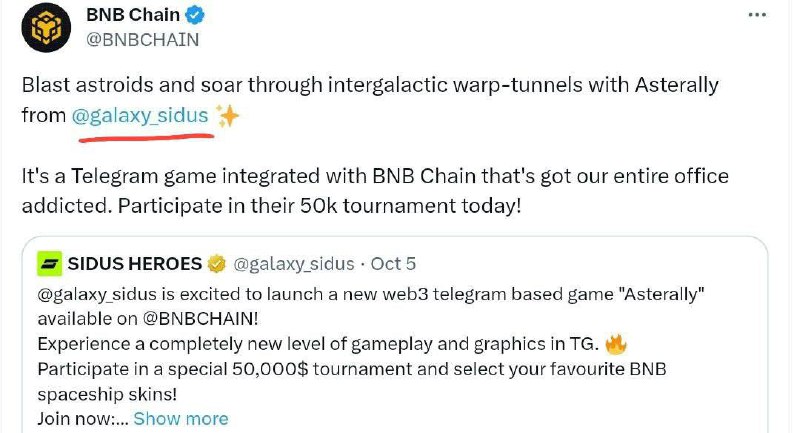Open the three-dot more options menu
Image resolution: width=800 pixels, height=433 pixels.
point(757,15)
